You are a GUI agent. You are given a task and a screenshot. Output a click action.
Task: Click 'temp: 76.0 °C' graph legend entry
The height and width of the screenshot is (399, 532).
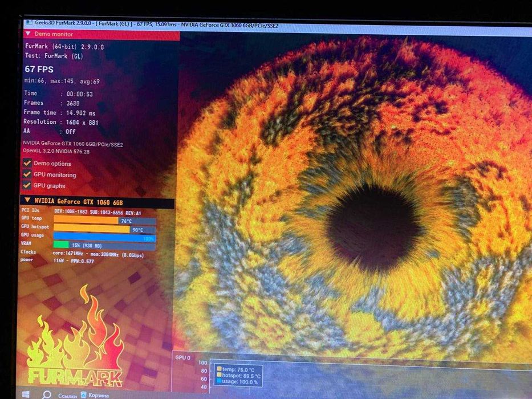click(x=235, y=369)
